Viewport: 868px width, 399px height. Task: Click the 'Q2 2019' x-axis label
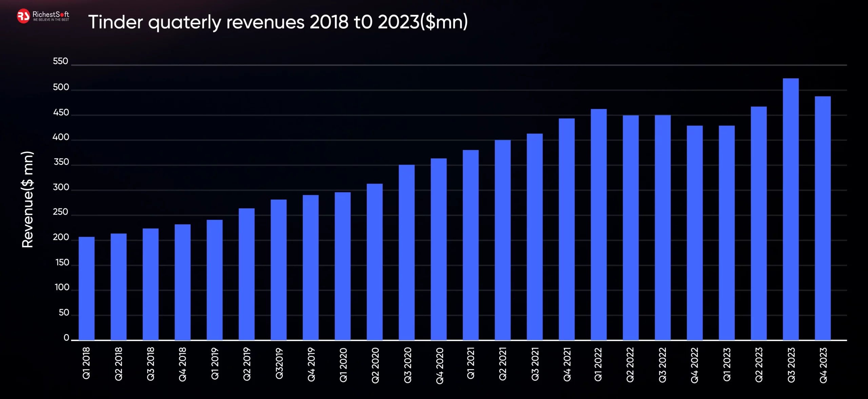point(246,364)
